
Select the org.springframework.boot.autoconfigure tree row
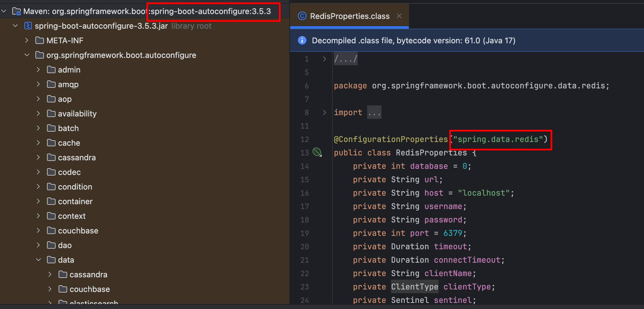click(145, 55)
